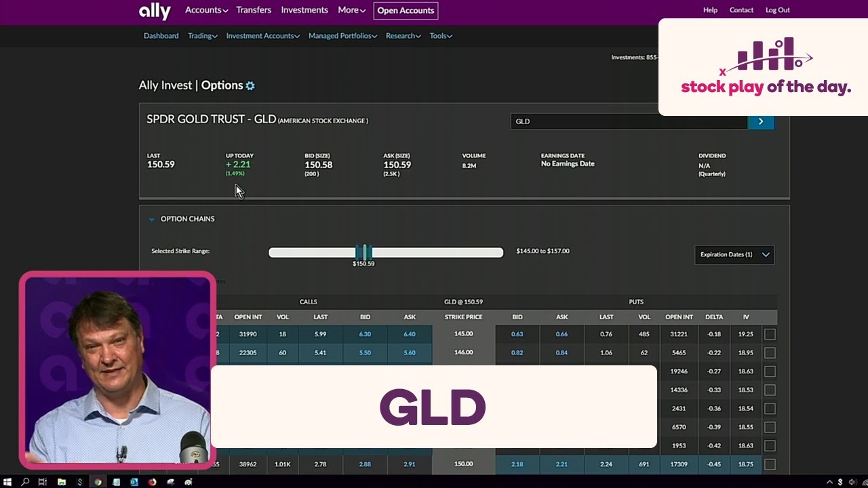Click the 5.50 call bid for strike 146

(365, 353)
